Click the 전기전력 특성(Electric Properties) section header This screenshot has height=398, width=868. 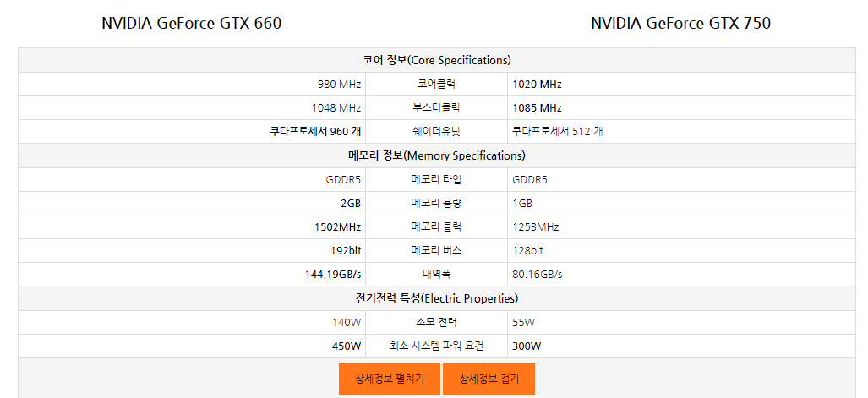(437, 298)
